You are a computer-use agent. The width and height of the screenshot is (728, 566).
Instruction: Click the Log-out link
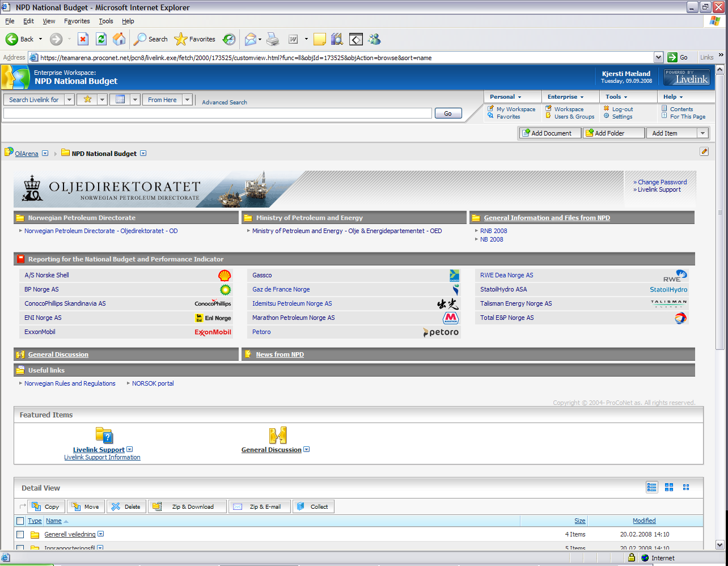coord(623,109)
